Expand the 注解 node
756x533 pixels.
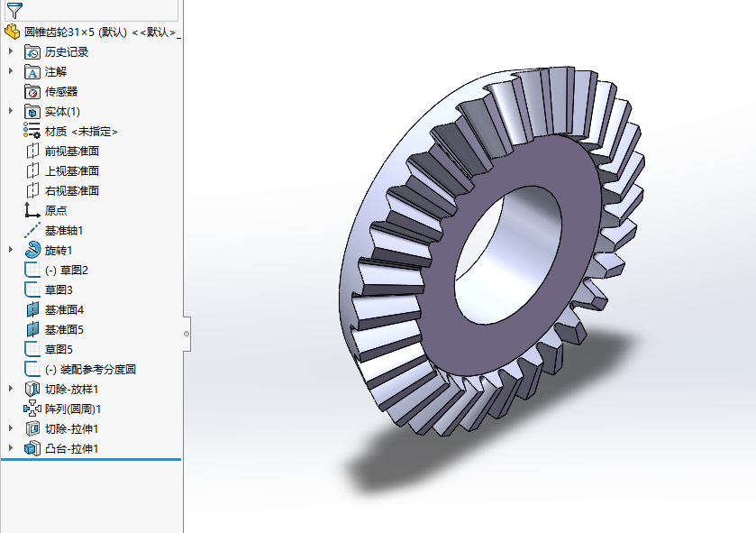point(11,71)
